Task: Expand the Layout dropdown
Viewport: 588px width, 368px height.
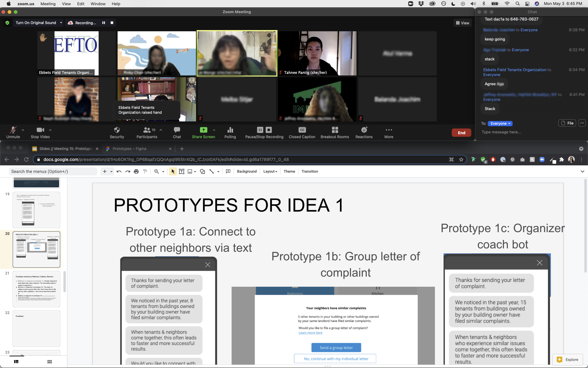Action: pyautogui.click(x=270, y=171)
